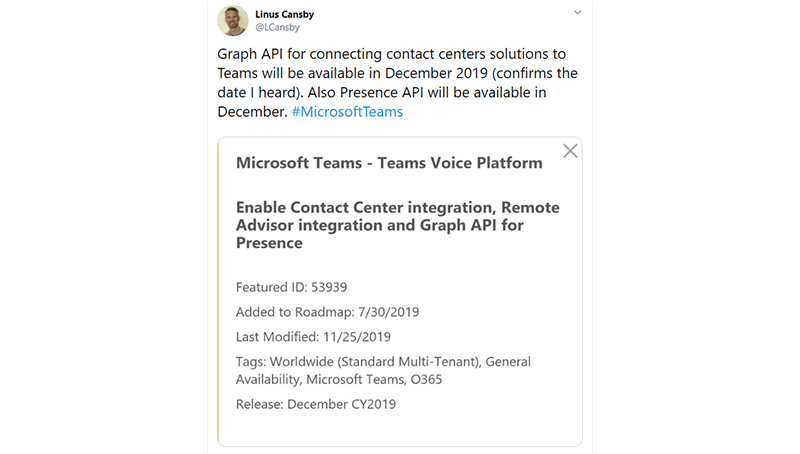Select the Release: December CY2019 line
Screen dimensions: 800x454
click(316, 405)
